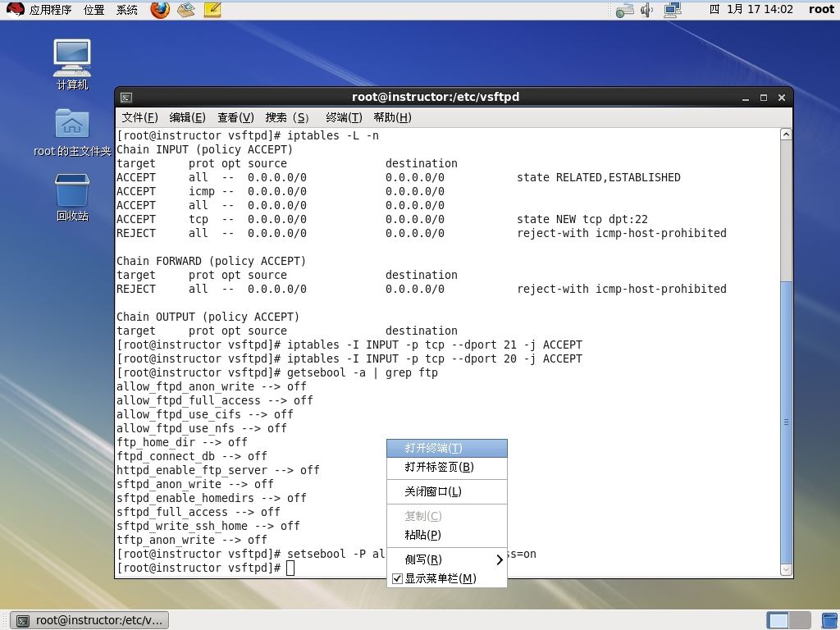Open the 终端(T) menu in terminal
This screenshot has height=630, width=840.
point(344,117)
